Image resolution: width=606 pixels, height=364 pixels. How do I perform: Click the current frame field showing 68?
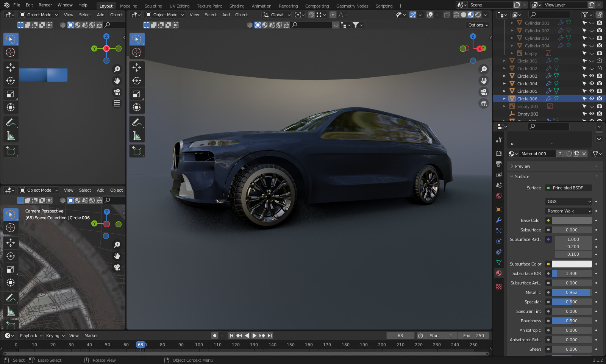tap(400, 336)
